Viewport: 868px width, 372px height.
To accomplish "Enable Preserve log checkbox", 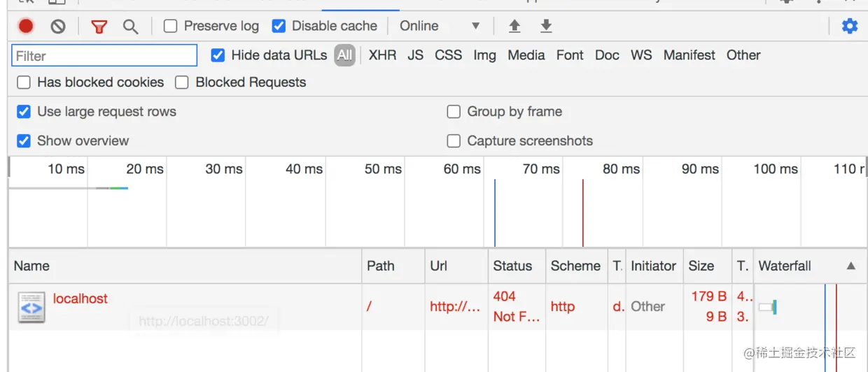I will pyautogui.click(x=170, y=27).
